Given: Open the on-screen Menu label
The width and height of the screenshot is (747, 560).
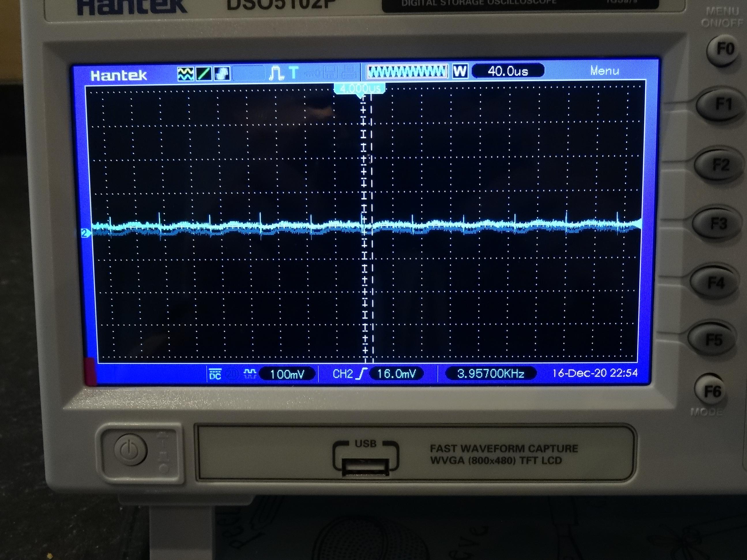Looking at the screenshot, I should (x=605, y=71).
